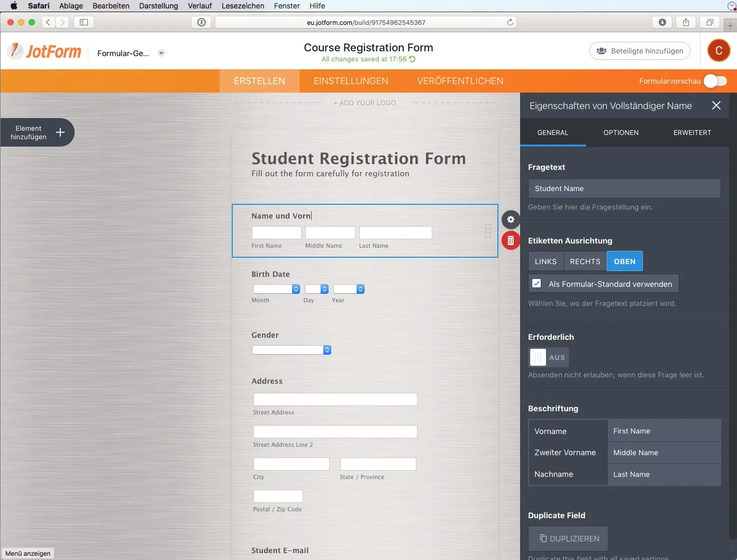This screenshot has width=737, height=560.
Task: Click the JotForm logo
Action: pyautogui.click(x=44, y=51)
